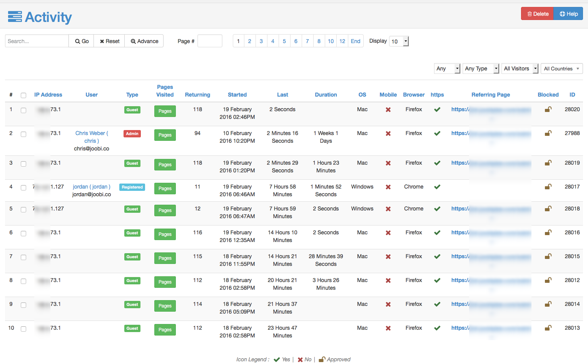The height and width of the screenshot is (364, 588).
Task: Open Advance search
Action: click(144, 41)
